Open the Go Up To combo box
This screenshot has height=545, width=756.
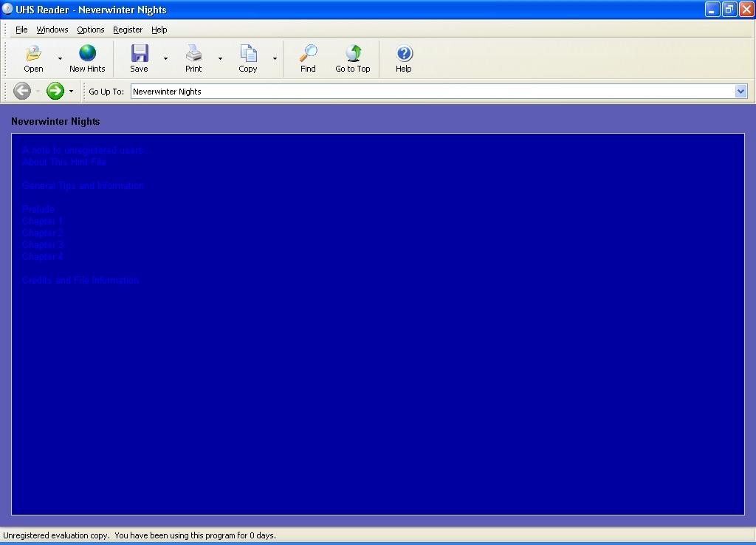tap(741, 92)
